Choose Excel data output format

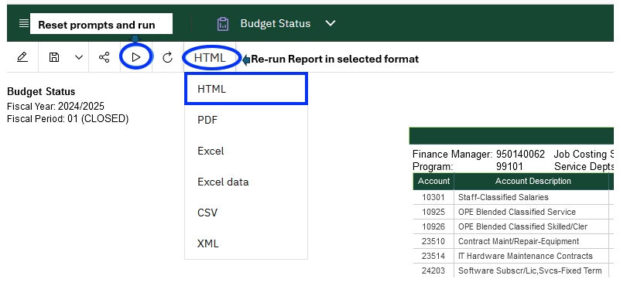(246, 182)
